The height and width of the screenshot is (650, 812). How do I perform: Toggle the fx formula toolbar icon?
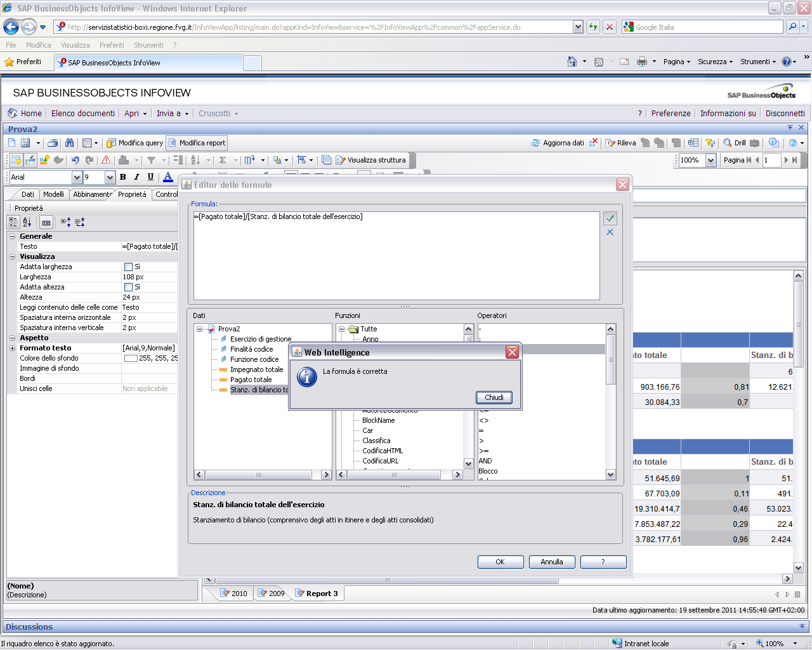(30, 160)
